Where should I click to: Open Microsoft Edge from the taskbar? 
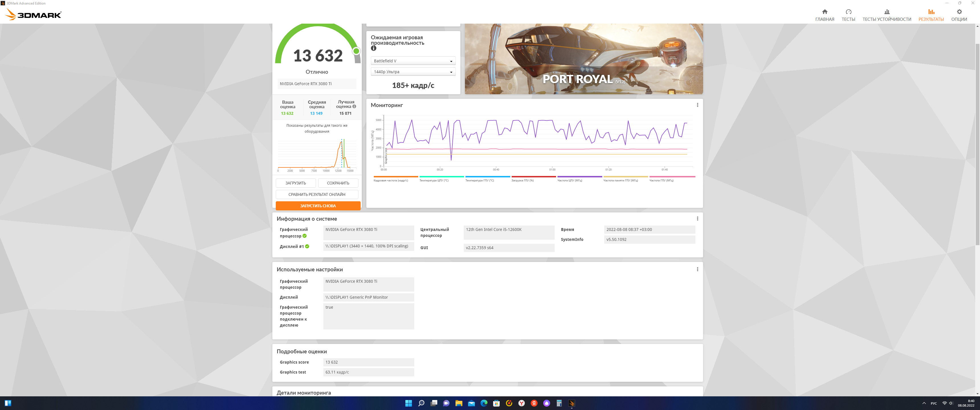[484, 403]
